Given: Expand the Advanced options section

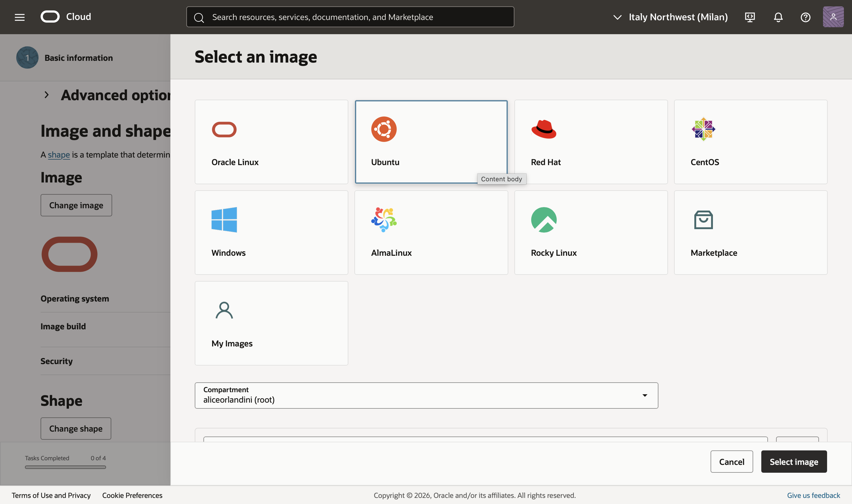Looking at the screenshot, I should point(47,95).
